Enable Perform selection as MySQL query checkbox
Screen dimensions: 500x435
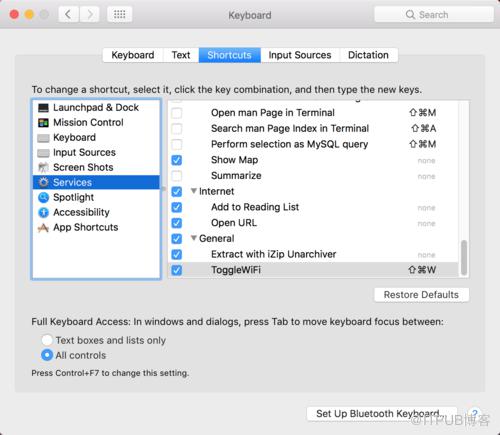point(177,144)
